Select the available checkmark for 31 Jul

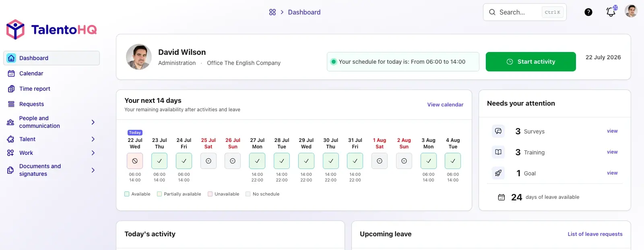pyautogui.click(x=355, y=161)
